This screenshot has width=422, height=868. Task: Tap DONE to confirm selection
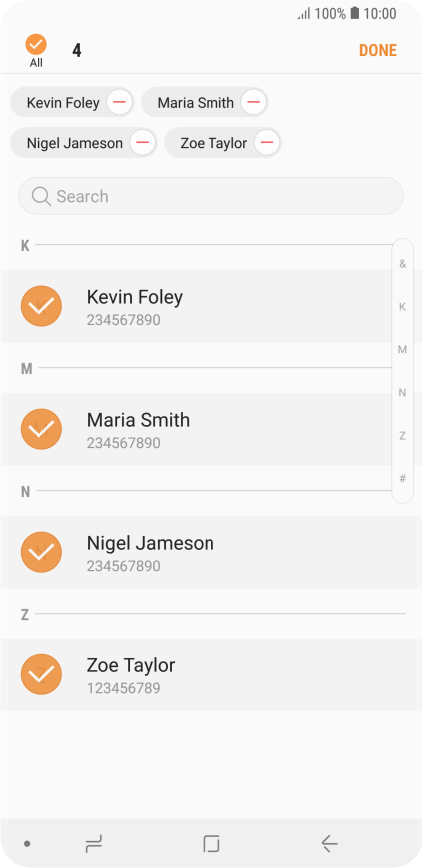[x=378, y=50]
